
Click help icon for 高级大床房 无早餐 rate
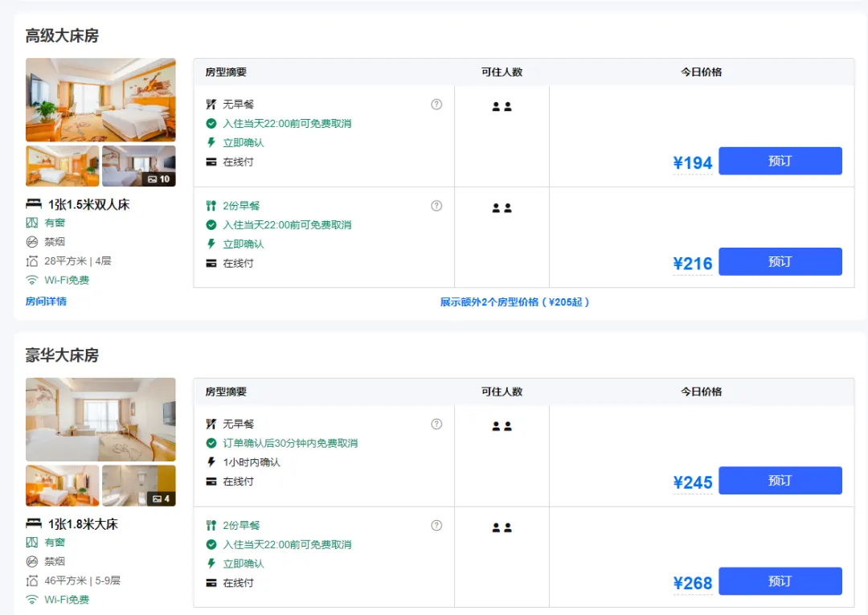436,104
